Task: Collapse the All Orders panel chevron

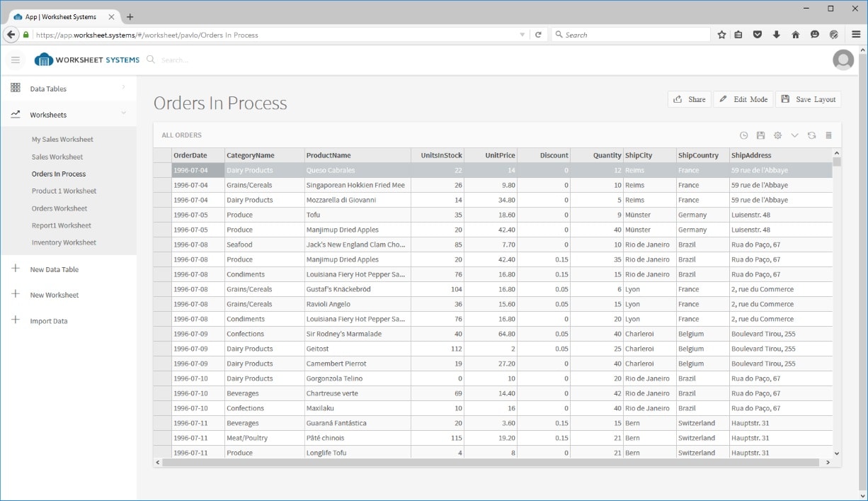Action: click(x=794, y=135)
